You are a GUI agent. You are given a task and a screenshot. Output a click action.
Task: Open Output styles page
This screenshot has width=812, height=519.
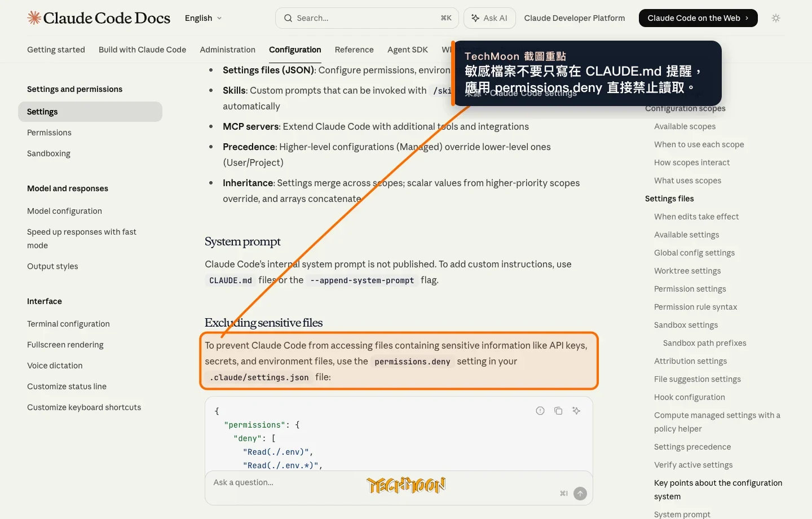(x=52, y=266)
